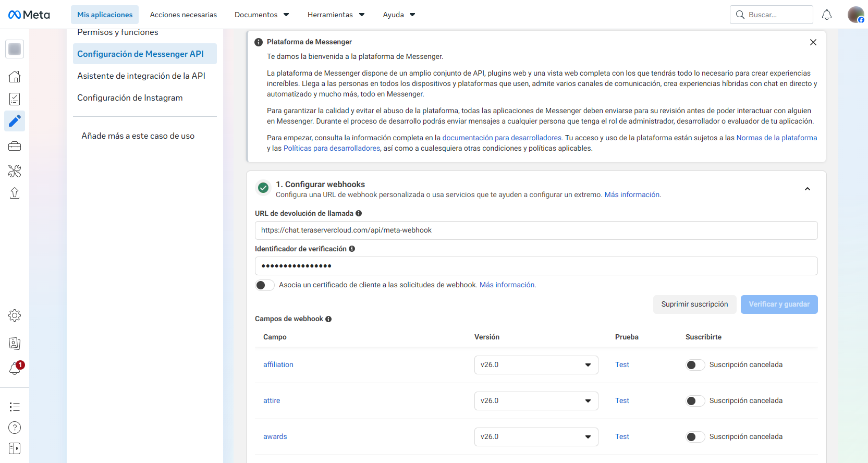The width and height of the screenshot is (868, 463).
Task: Click the app thumbnail icon in sidebar
Action: [x=15, y=49]
